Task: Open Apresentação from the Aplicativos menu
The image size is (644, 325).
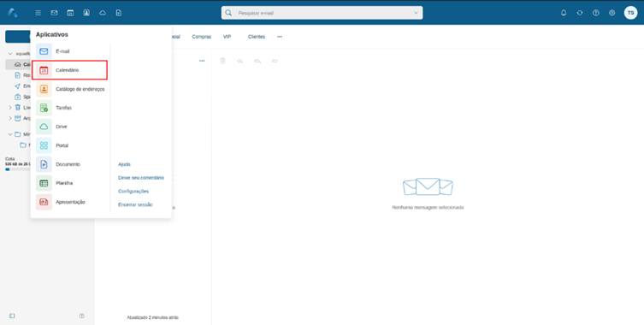Action: pyautogui.click(x=70, y=202)
